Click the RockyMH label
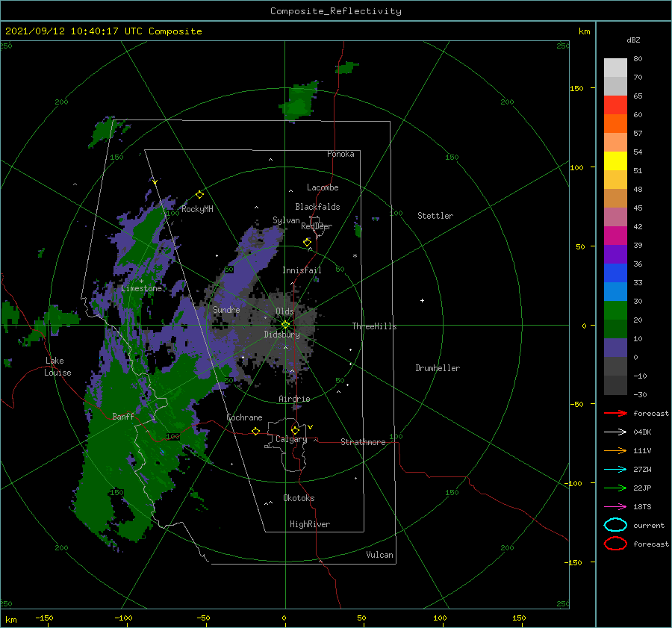 (x=197, y=209)
